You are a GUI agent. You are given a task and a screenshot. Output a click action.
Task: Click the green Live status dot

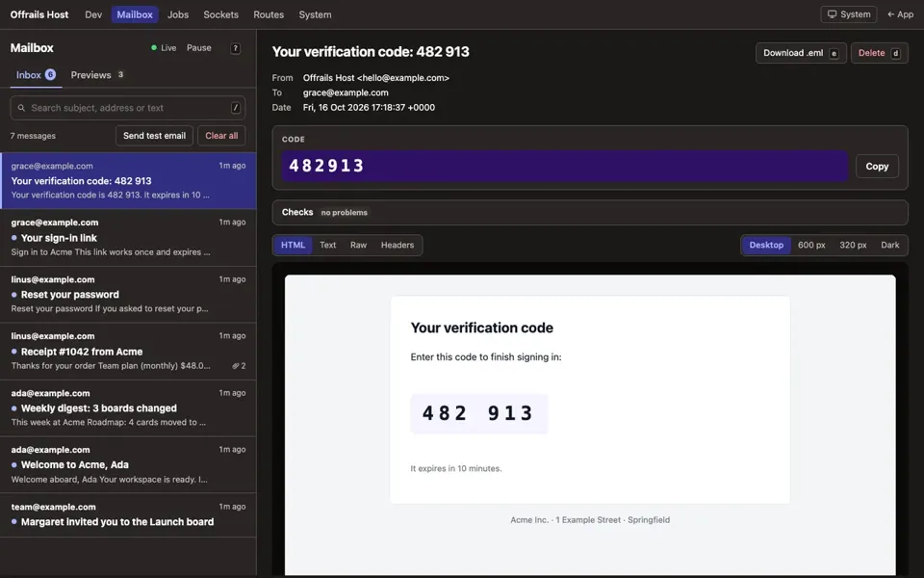(154, 48)
